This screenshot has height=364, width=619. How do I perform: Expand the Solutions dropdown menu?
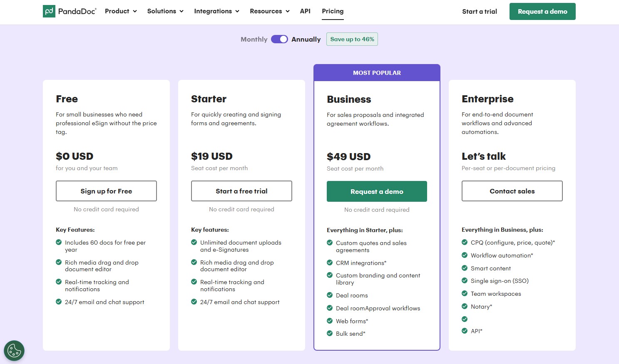(x=165, y=11)
